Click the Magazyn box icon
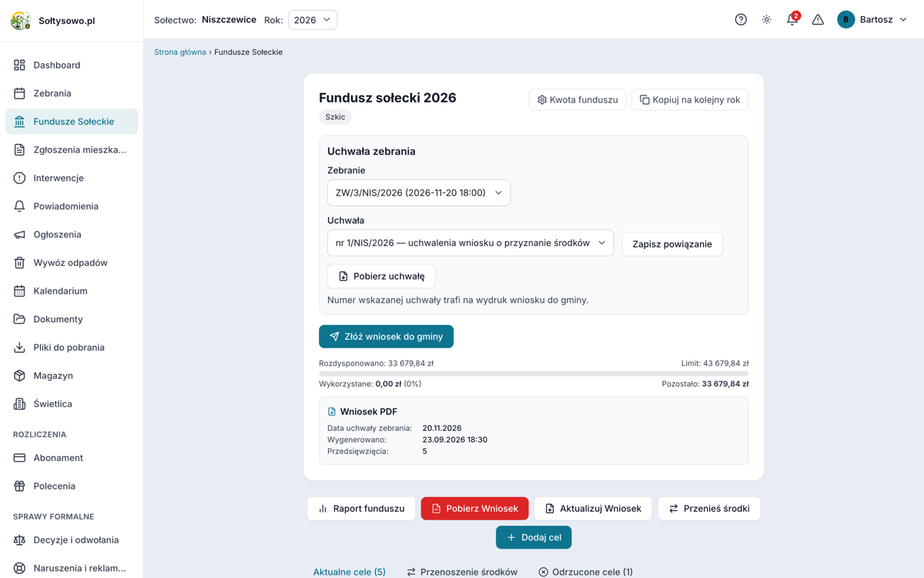This screenshot has width=924, height=578. [x=19, y=375]
